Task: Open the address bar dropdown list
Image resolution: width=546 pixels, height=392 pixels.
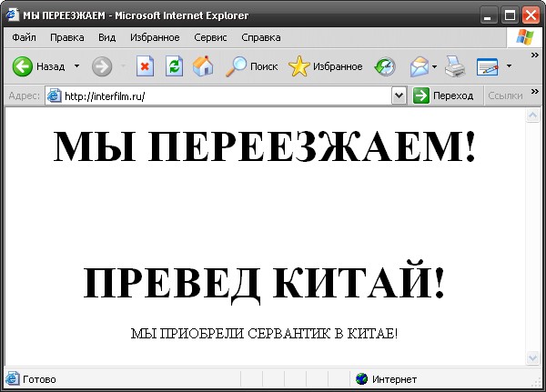Action: (399, 95)
